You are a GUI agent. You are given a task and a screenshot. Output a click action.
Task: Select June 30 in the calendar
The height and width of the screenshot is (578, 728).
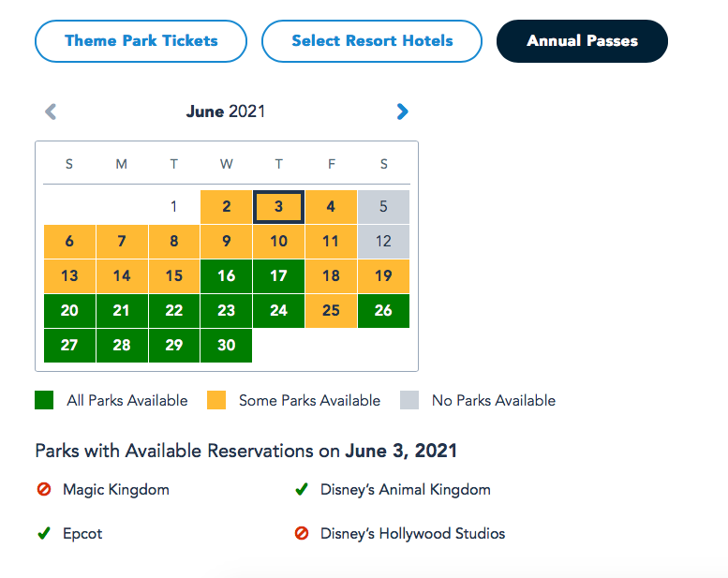point(226,346)
